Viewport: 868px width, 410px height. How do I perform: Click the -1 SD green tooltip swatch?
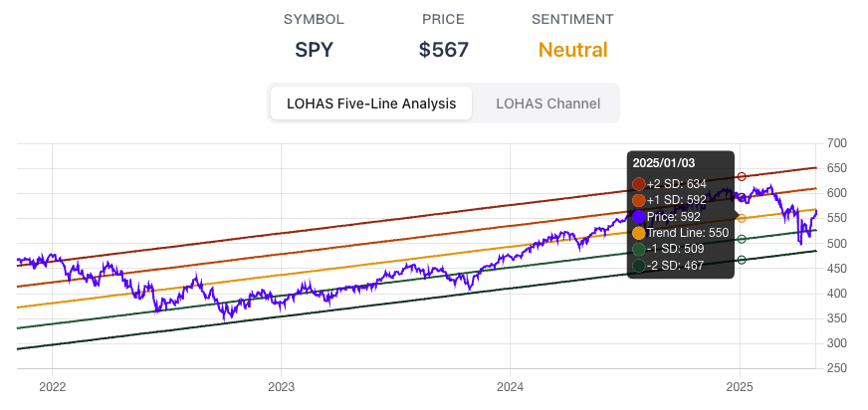(x=639, y=249)
